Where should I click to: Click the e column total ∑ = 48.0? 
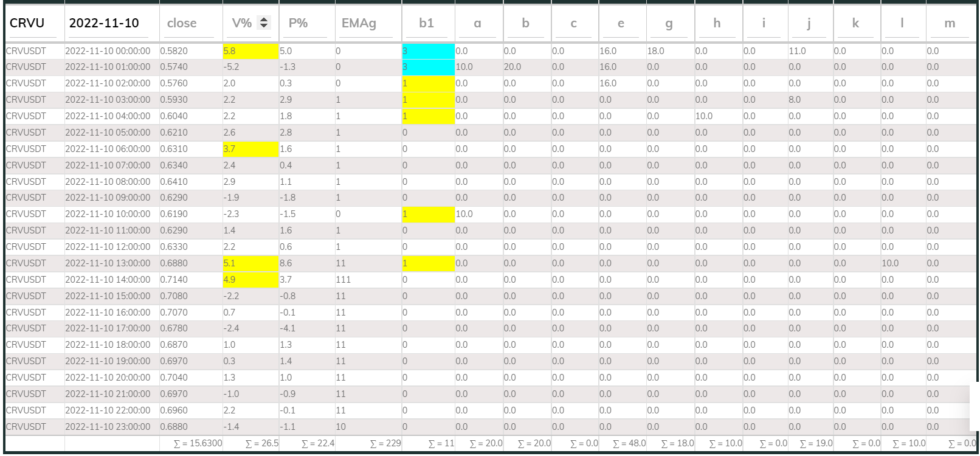click(629, 443)
